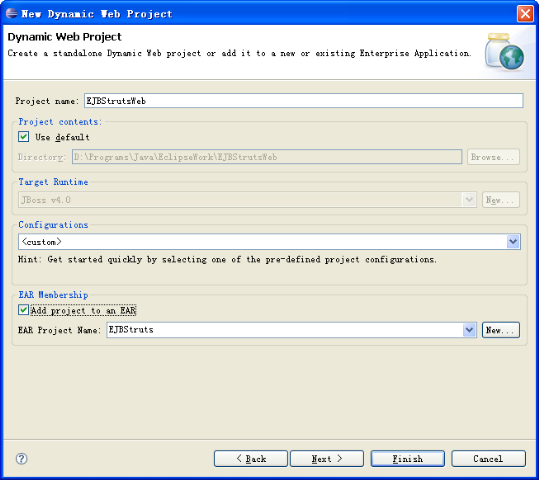Return with the Back button
This screenshot has height=480, width=539.
pyautogui.click(x=251, y=459)
